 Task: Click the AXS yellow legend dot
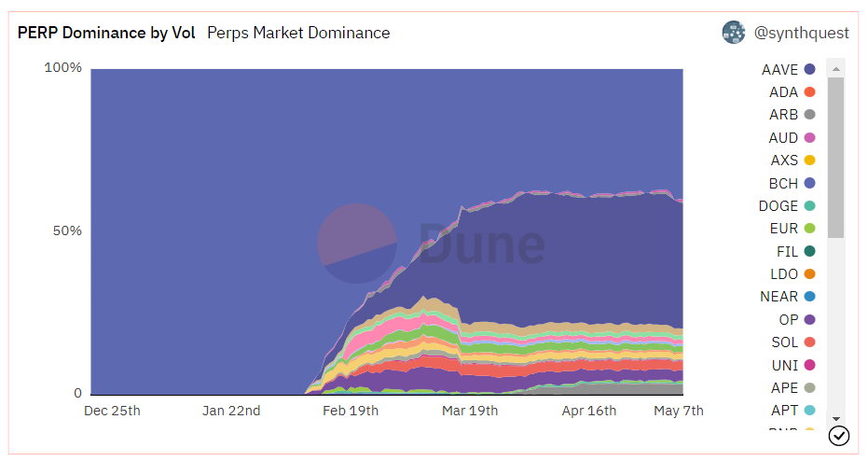pyautogui.click(x=809, y=161)
